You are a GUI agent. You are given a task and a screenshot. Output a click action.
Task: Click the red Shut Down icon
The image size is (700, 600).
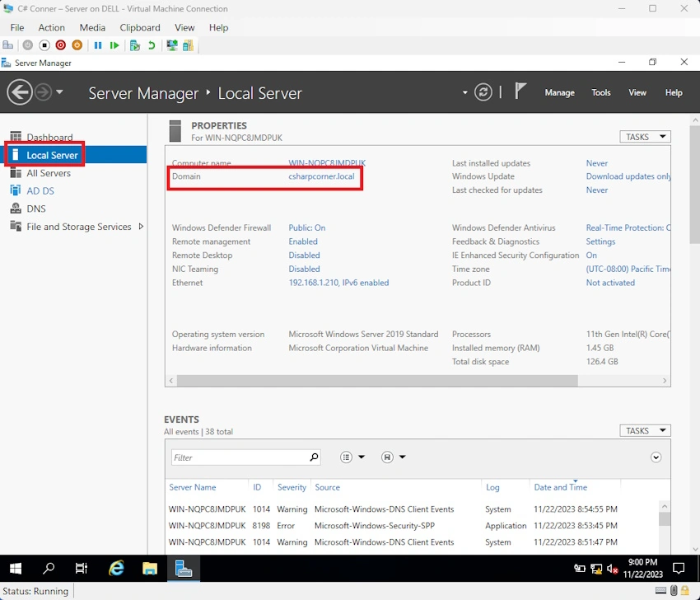click(x=61, y=45)
